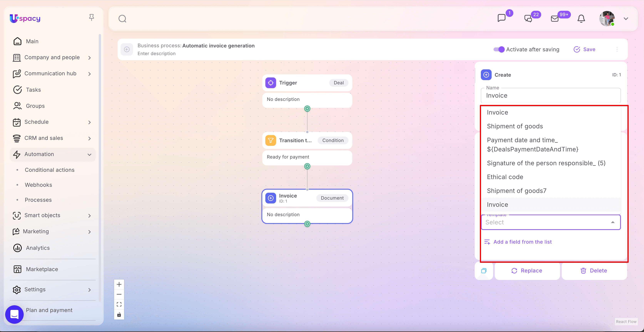
Task: Choose the highlighted last Invoice option
Action: tap(551, 204)
